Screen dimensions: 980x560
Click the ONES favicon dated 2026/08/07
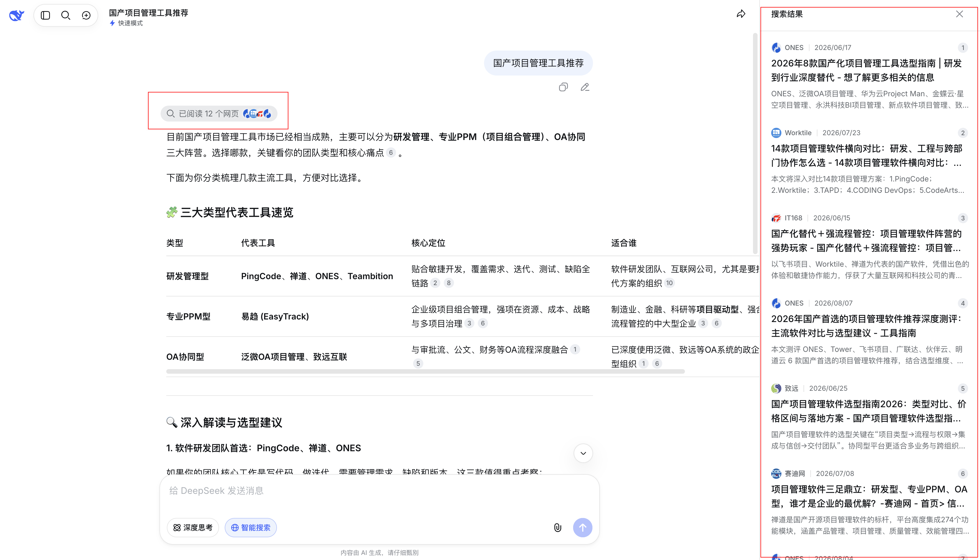[776, 303]
